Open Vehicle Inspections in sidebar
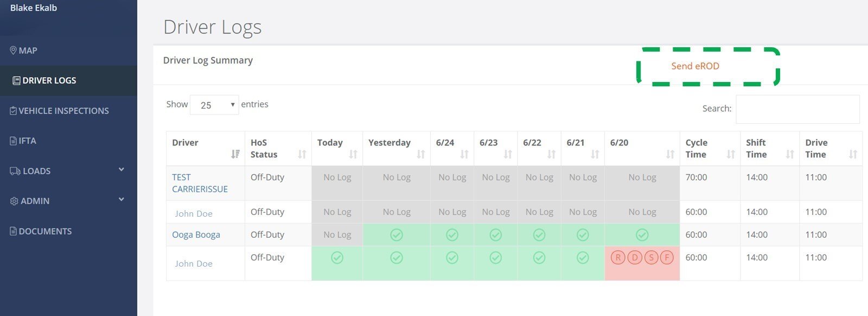This screenshot has height=316, width=868. coord(59,111)
